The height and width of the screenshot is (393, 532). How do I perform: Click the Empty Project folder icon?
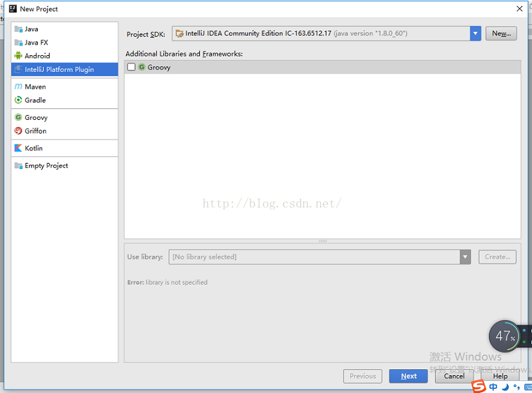pyautogui.click(x=19, y=166)
